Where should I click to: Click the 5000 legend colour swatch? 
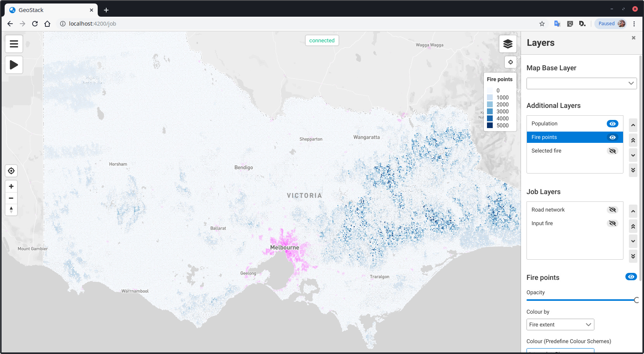[490, 125]
